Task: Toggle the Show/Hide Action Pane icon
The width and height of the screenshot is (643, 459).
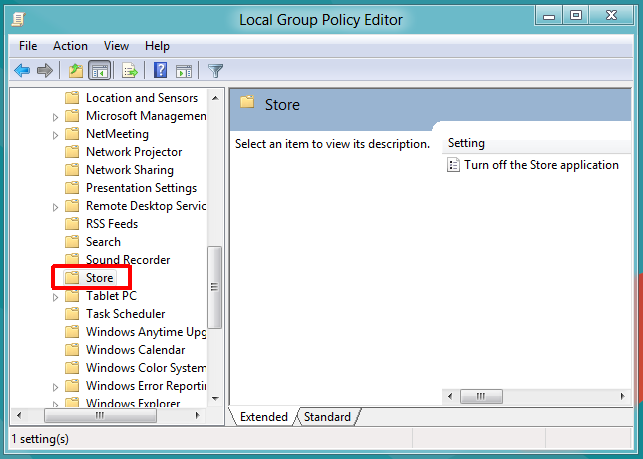Action: click(184, 70)
